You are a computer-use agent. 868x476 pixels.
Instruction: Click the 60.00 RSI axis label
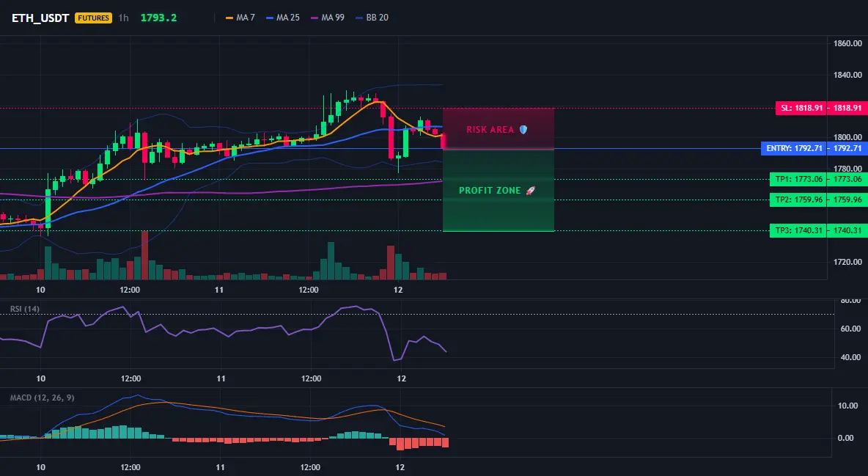pos(851,329)
